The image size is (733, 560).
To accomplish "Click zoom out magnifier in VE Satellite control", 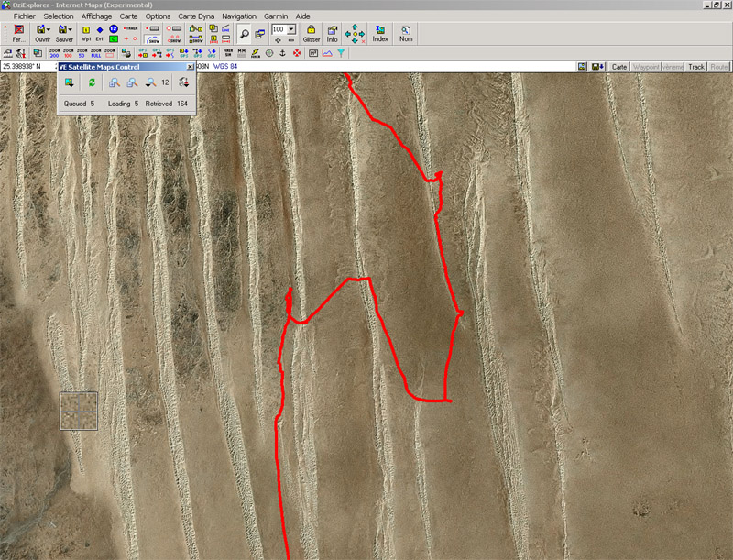I will [132, 82].
